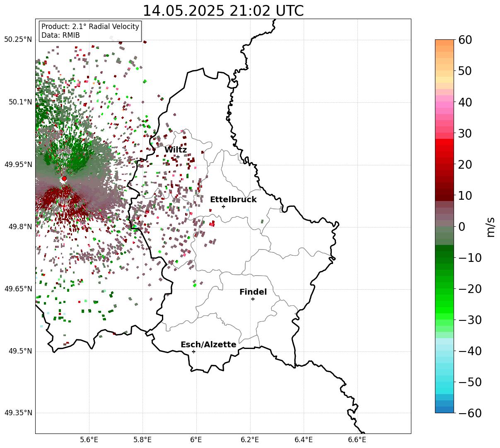The image size is (500, 448).
Task: Click the colorbar tick label −10
Action: [x=470, y=258]
